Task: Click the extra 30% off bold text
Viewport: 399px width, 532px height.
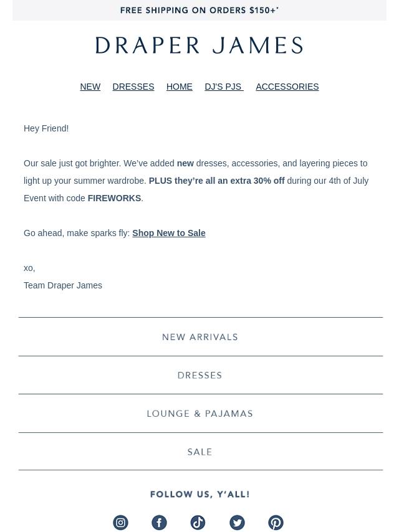Action: 257,181
